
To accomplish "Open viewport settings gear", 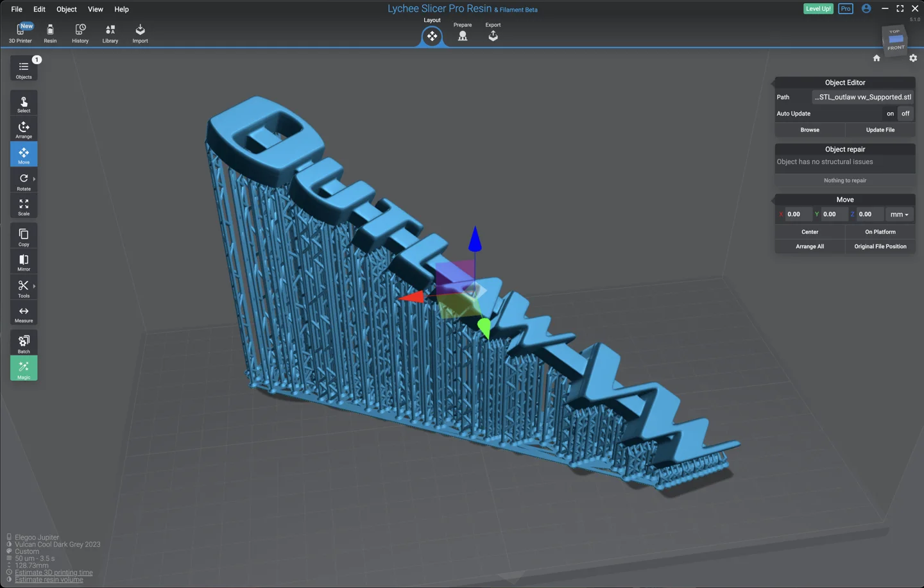I will (913, 58).
